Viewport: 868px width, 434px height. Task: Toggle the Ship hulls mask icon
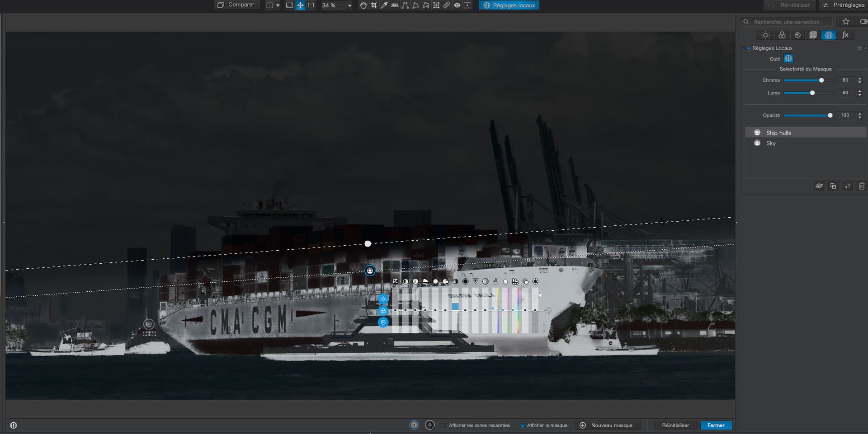(x=757, y=132)
